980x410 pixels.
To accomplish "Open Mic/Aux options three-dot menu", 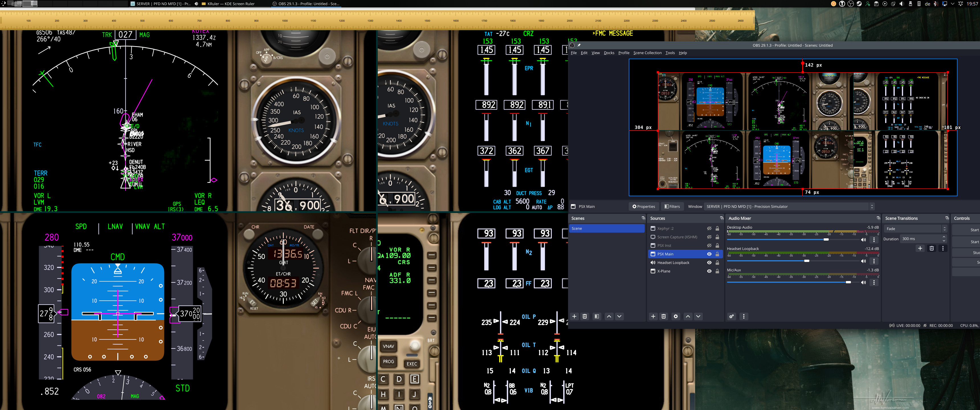I will tap(874, 282).
